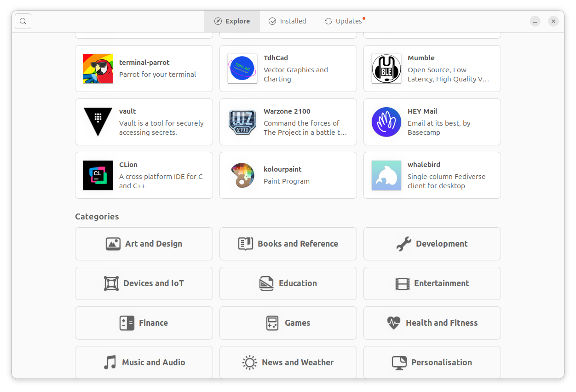Open the Art and Design category
This screenshot has height=392, width=576.
(x=144, y=244)
